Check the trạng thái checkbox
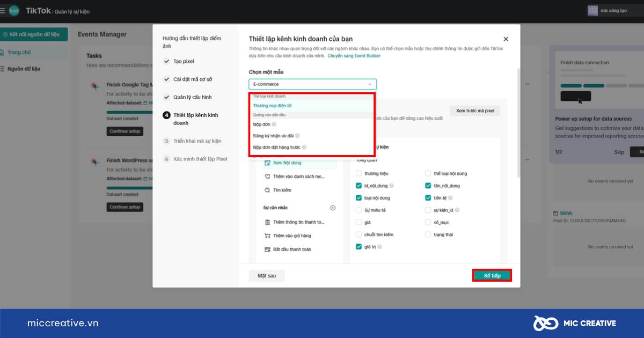This screenshot has height=338, width=644. [428, 234]
